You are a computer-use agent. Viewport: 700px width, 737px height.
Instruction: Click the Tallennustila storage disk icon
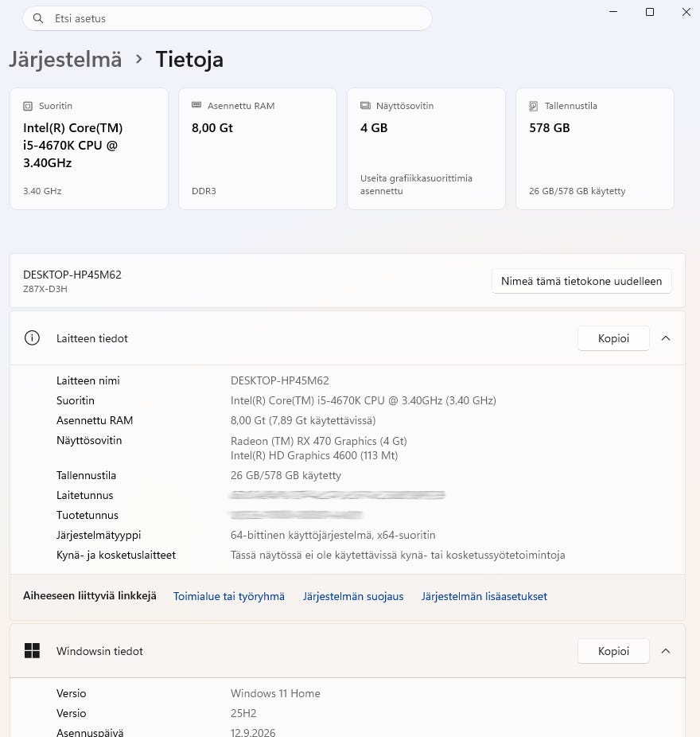pos(534,106)
